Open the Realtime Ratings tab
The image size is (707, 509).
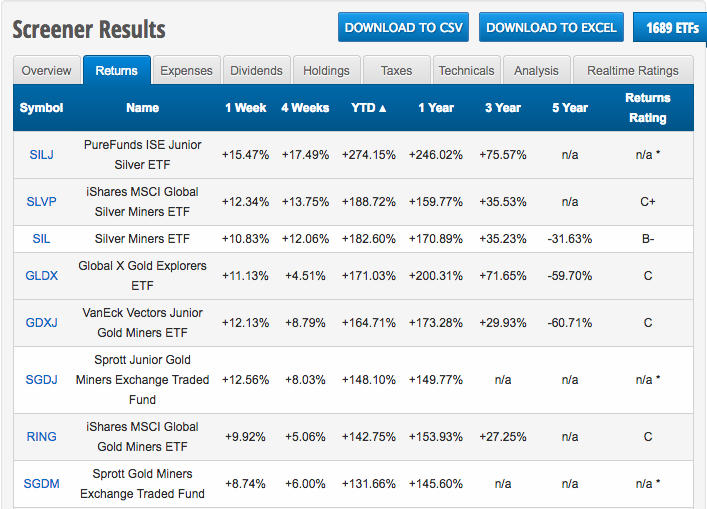click(x=632, y=71)
